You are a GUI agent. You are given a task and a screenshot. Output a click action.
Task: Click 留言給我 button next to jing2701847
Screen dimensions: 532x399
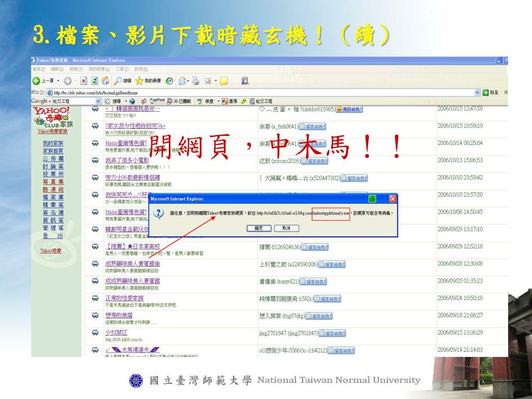332,334
